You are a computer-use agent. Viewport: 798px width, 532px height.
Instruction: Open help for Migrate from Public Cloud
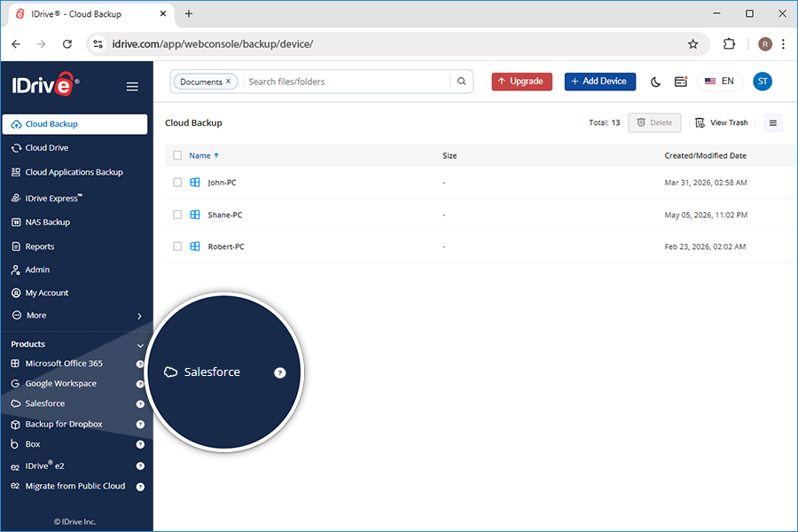coord(140,487)
